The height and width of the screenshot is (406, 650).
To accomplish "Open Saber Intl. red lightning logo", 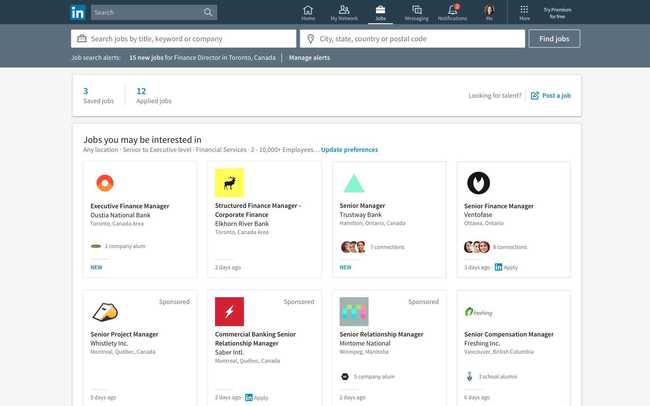I will click(x=229, y=311).
